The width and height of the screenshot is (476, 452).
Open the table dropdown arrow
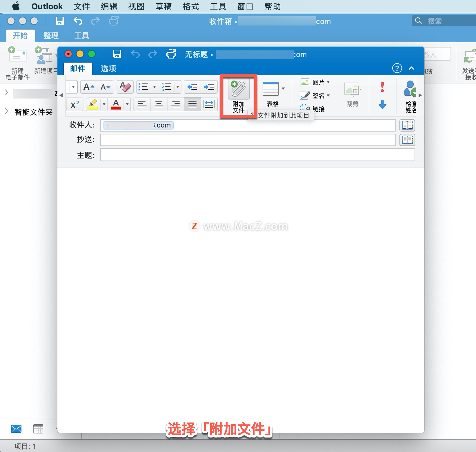pyautogui.click(x=283, y=89)
